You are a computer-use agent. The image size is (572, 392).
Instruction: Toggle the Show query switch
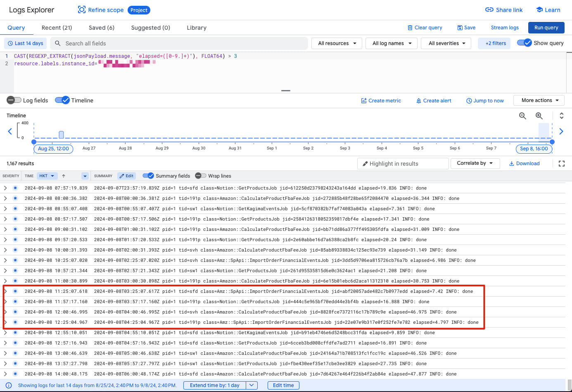[525, 43]
